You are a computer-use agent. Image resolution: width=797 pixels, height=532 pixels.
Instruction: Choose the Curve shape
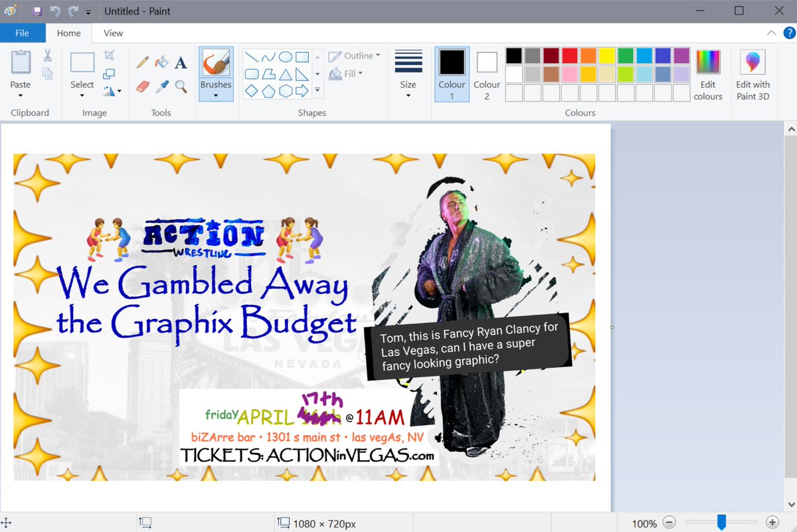coord(268,56)
